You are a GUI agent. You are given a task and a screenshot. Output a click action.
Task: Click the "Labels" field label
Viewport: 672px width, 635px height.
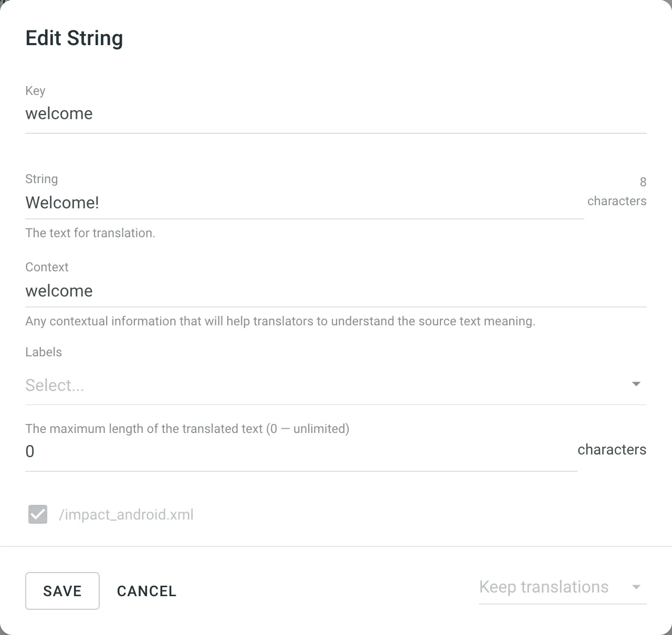tap(44, 352)
